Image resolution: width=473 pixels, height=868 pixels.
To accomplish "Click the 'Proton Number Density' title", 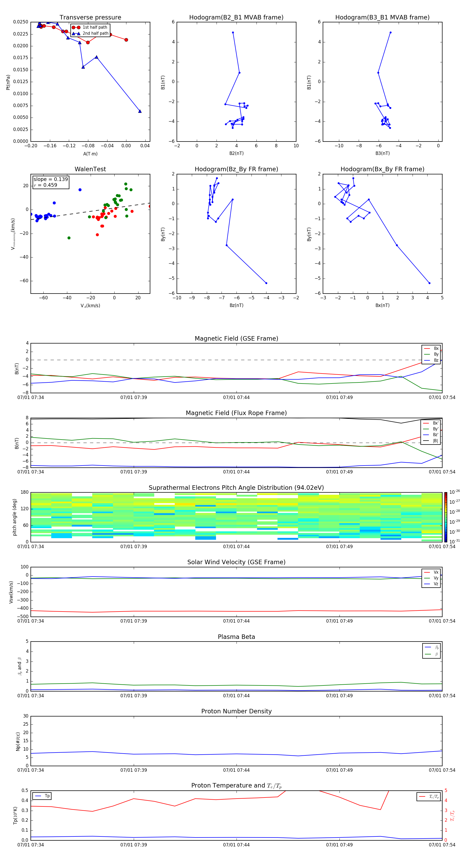I will click(236, 711).
